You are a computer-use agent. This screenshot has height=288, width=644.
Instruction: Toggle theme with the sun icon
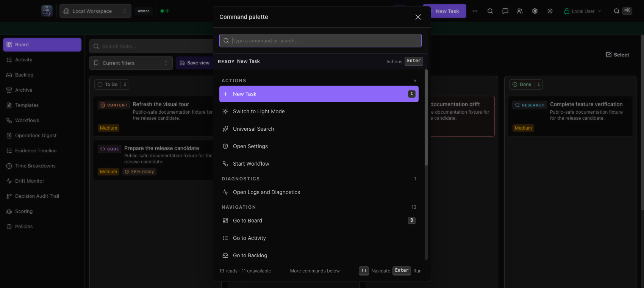pyautogui.click(x=550, y=11)
